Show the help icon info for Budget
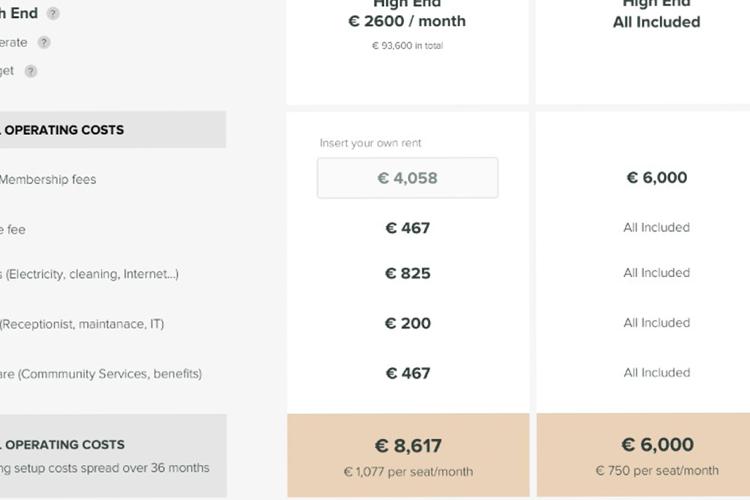This screenshot has width=750, height=500. 31,71
